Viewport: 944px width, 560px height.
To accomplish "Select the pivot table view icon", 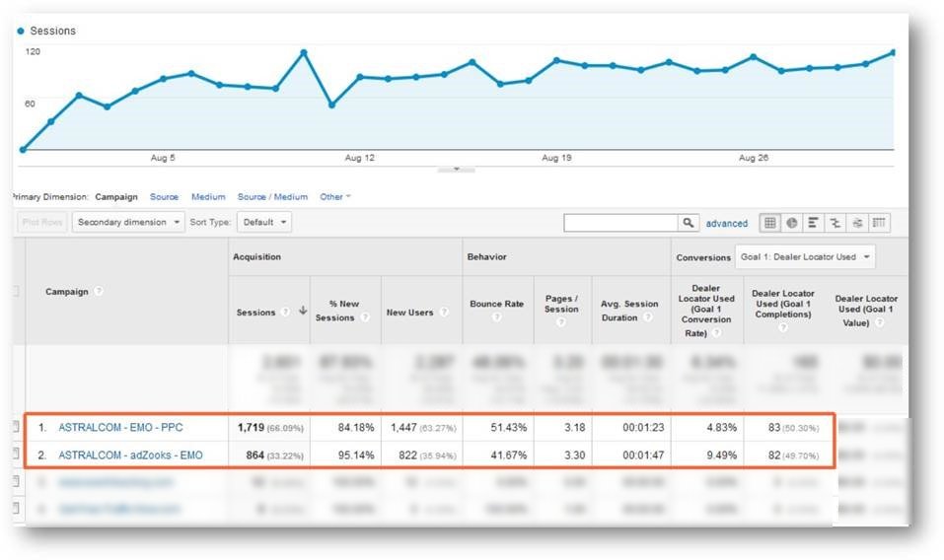I will (878, 224).
